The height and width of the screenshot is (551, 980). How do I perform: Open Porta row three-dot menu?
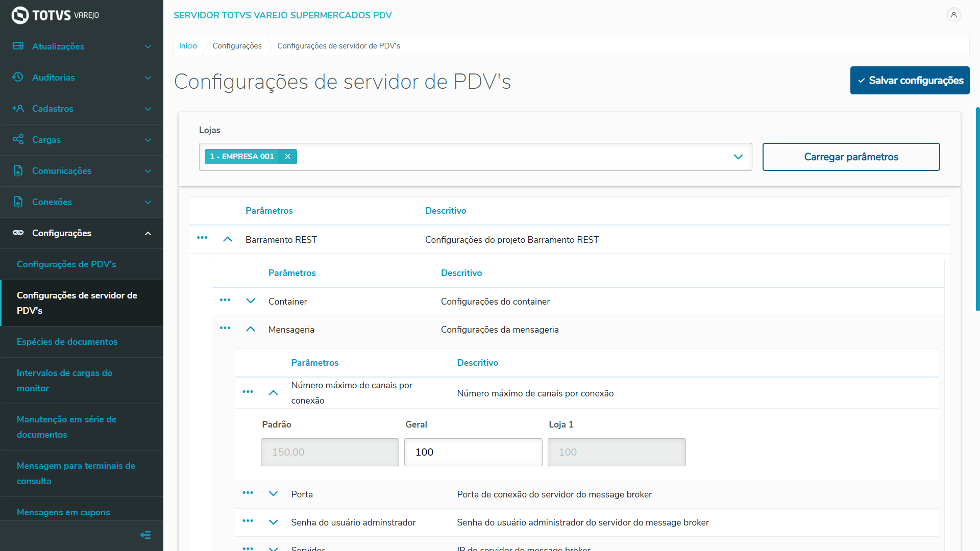[248, 493]
